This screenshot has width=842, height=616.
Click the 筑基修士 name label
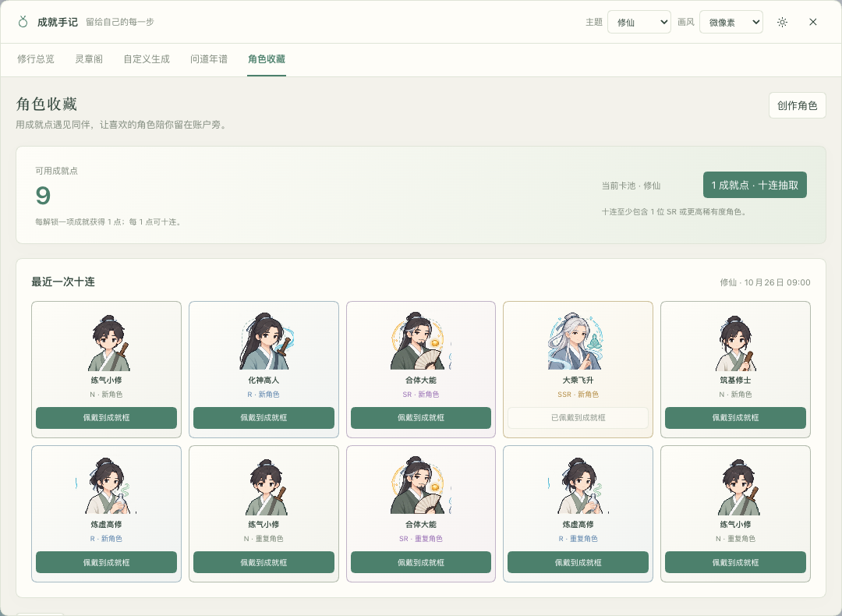[x=735, y=381]
